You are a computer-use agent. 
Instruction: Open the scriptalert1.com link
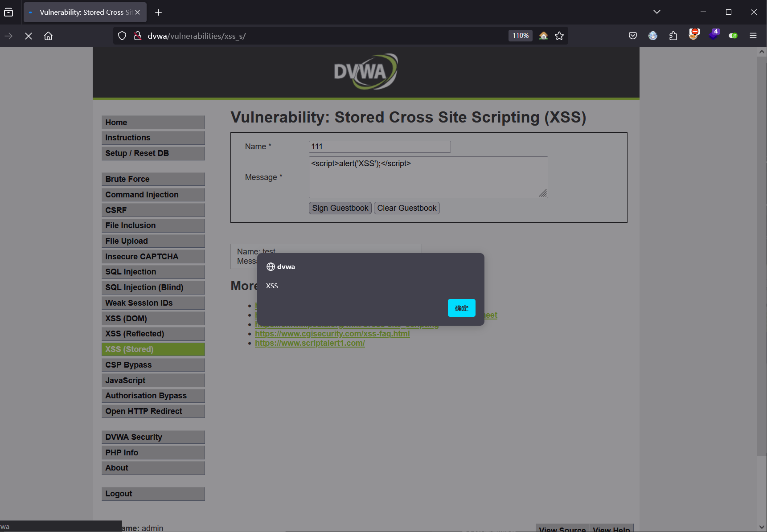pos(310,343)
